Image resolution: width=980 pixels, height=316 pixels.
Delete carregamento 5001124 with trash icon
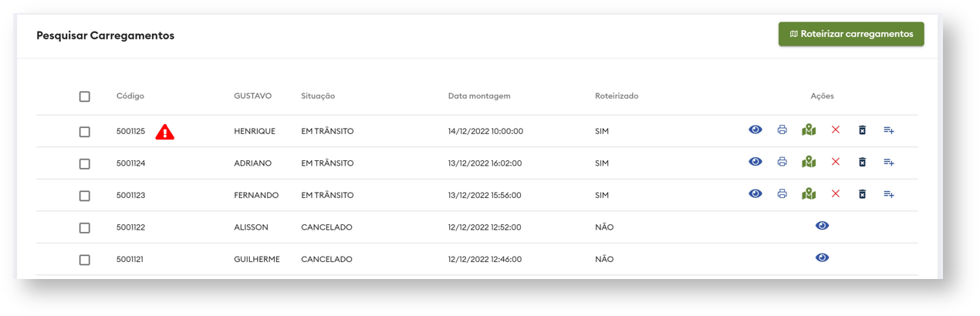pos(862,163)
